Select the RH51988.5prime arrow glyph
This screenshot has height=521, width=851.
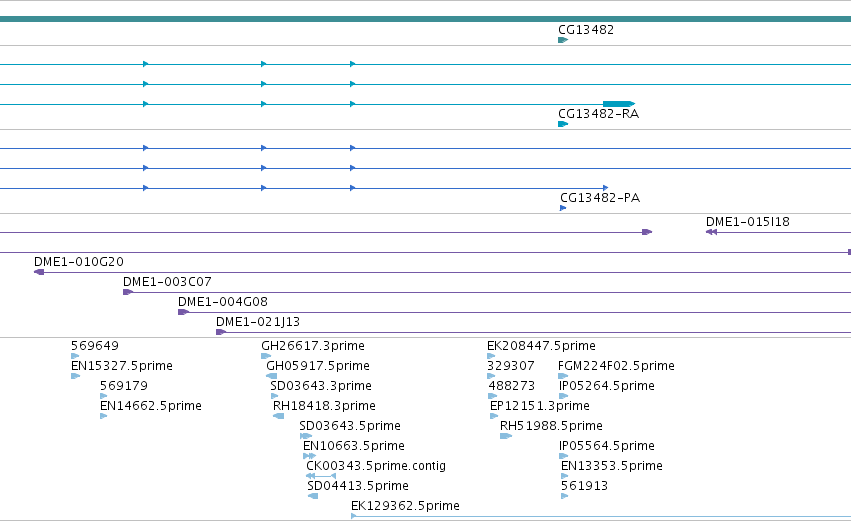[506, 436]
